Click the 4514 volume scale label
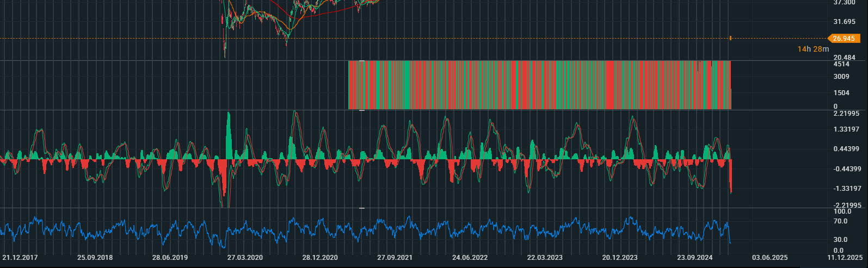This screenshot has width=868, height=268. (841, 64)
